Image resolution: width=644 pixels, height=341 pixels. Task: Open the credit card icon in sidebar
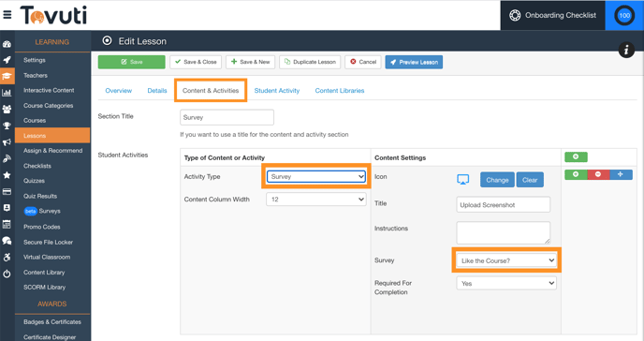coord(7,191)
